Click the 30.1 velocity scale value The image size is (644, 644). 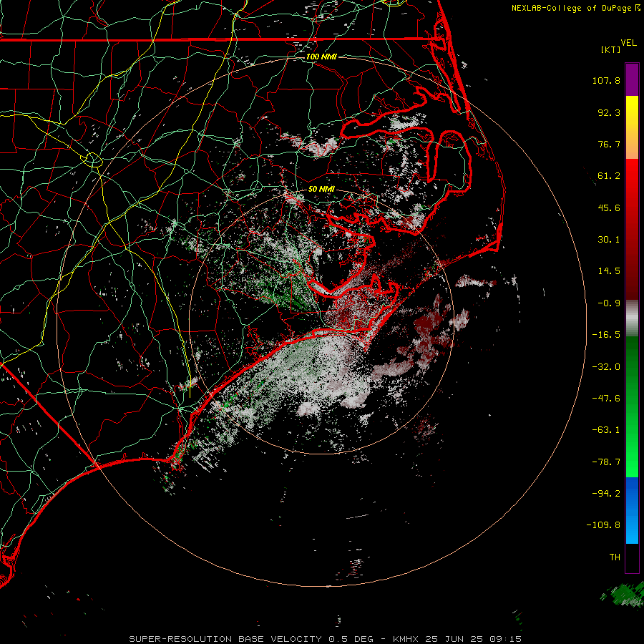pyautogui.click(x=609, y=240)
